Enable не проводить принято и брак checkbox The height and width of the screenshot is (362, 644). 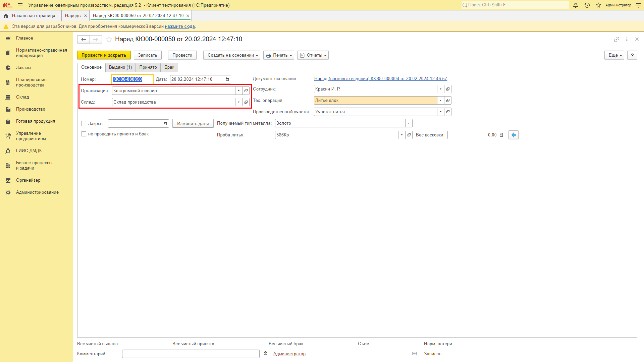point(84,134)
